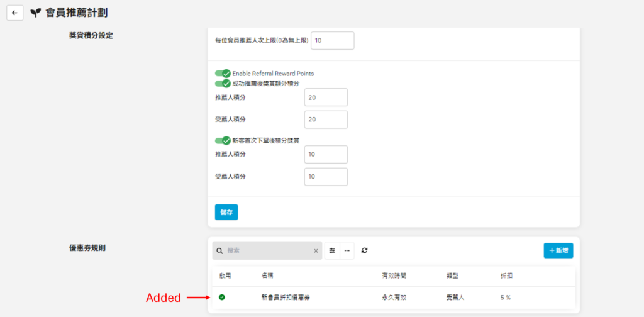The image size is (644, 317).
Task: Click the sprout icon beside page title
Action: [x=35, y=13]
